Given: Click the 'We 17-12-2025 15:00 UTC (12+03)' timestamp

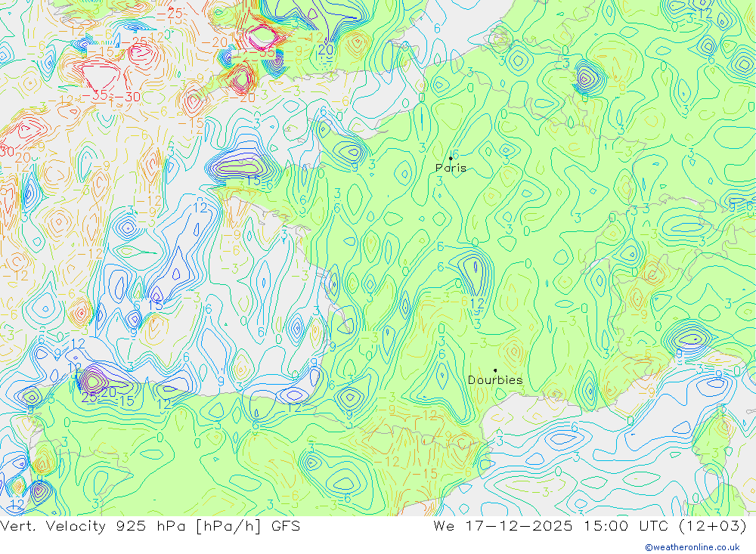Looking at the screenshot, I should tap(590, 525).
